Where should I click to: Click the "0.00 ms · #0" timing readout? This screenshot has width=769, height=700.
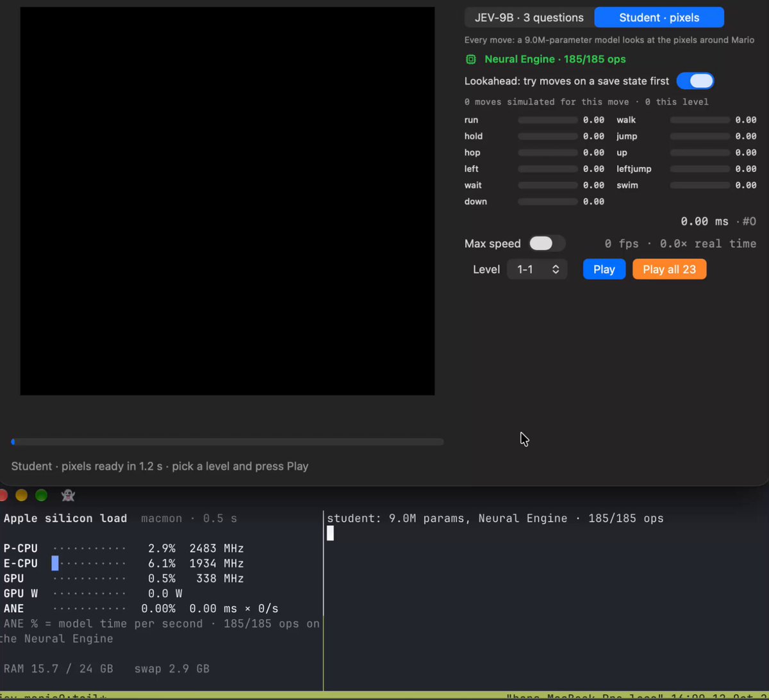tap(718, 222)
